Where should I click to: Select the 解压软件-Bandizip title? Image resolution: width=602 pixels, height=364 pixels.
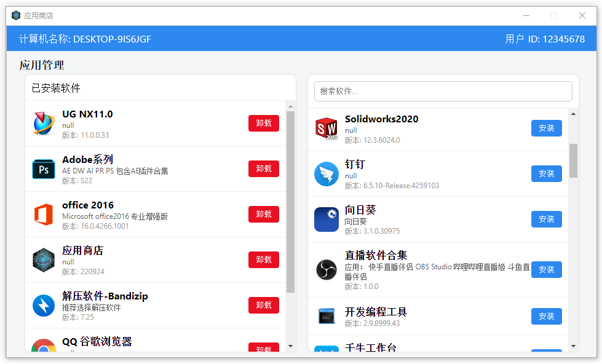[x=105, y=296]
